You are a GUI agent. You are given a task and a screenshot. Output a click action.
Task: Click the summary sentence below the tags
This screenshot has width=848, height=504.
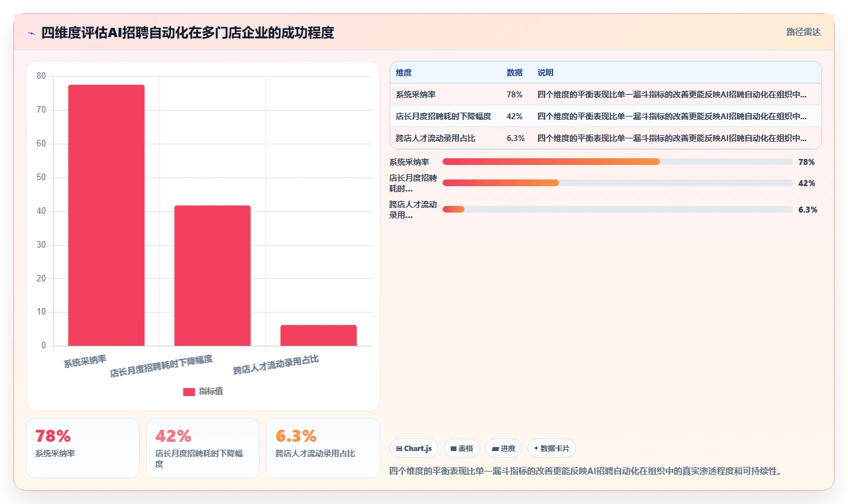pyautogui.click(x=586, y=472)
